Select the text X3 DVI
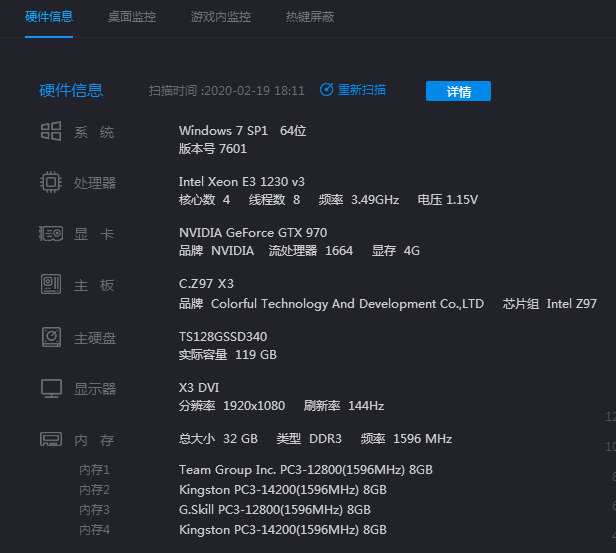 [x=199, y=388]
